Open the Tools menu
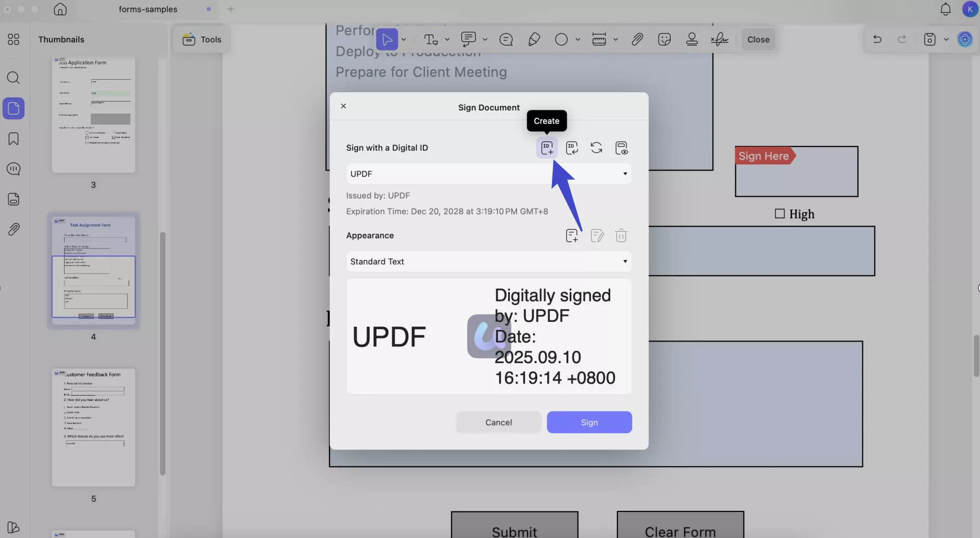This screenshot has width=980, height=538. click(x=202, y=39)
